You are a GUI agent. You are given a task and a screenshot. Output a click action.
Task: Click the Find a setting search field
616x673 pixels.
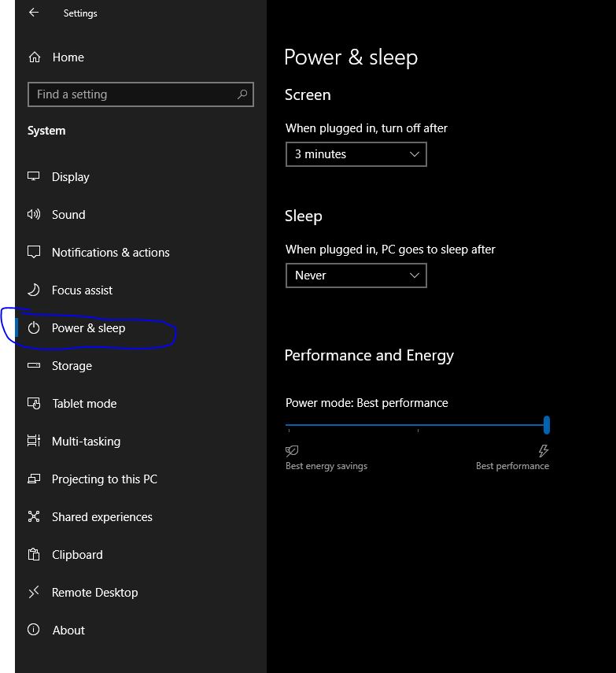[x=141, y=94]
